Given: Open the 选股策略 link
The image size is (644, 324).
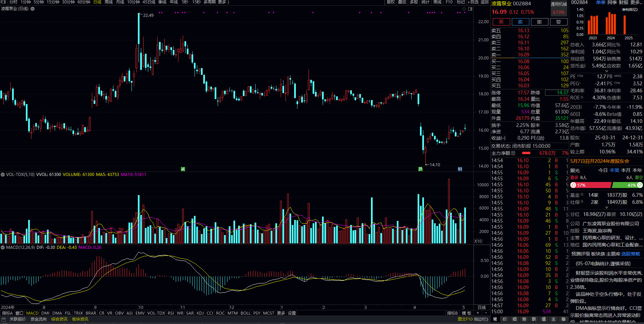Looking at the screenshot, I should click(x=631, y=254).
